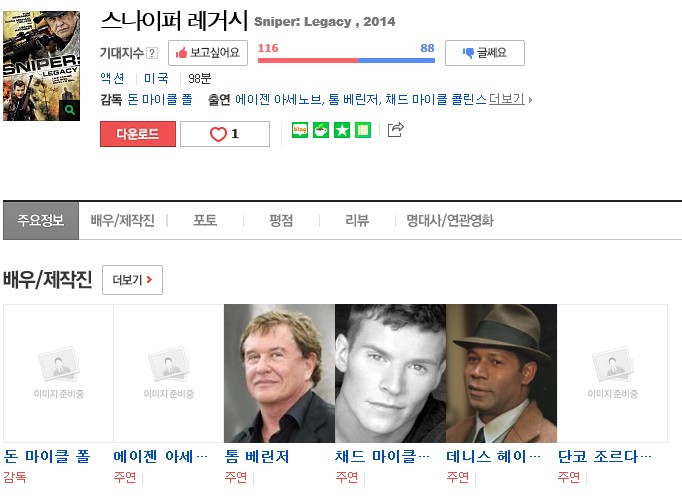Click the thumbs-down 글쎄요 button

(485, 53)
